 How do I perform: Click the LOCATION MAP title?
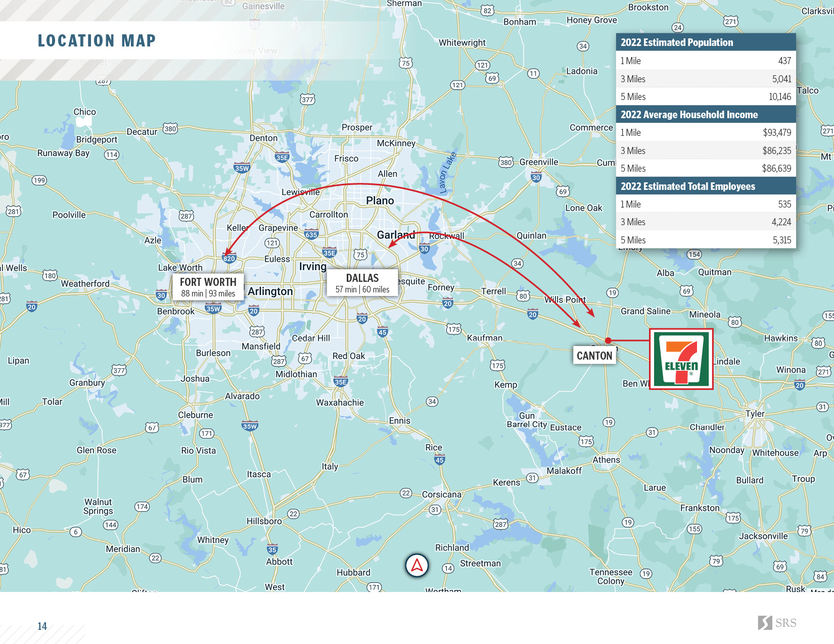click(x=97, y=40)
